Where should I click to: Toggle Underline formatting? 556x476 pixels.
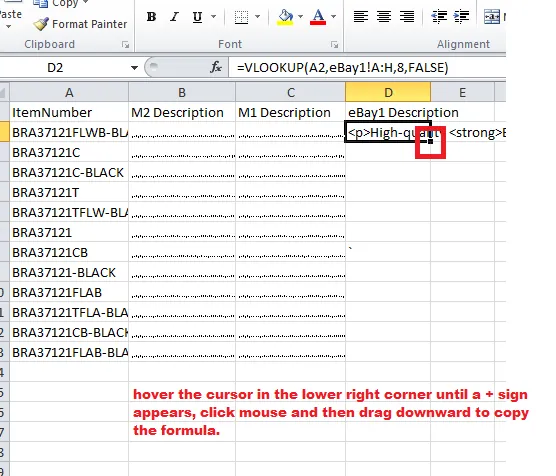pos(197,17)
